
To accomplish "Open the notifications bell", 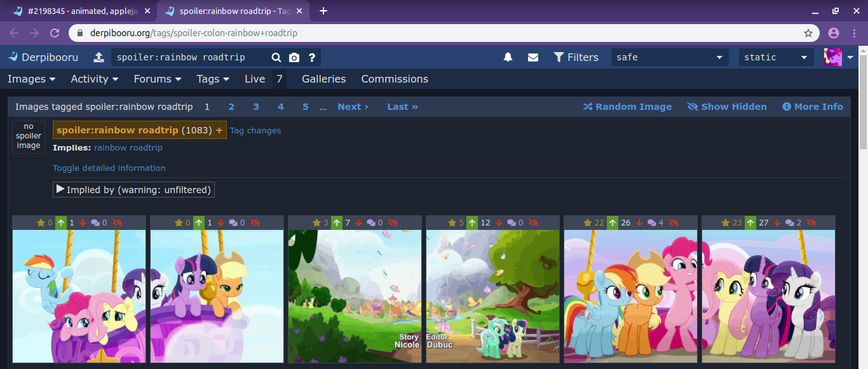I will pos(508,57).
